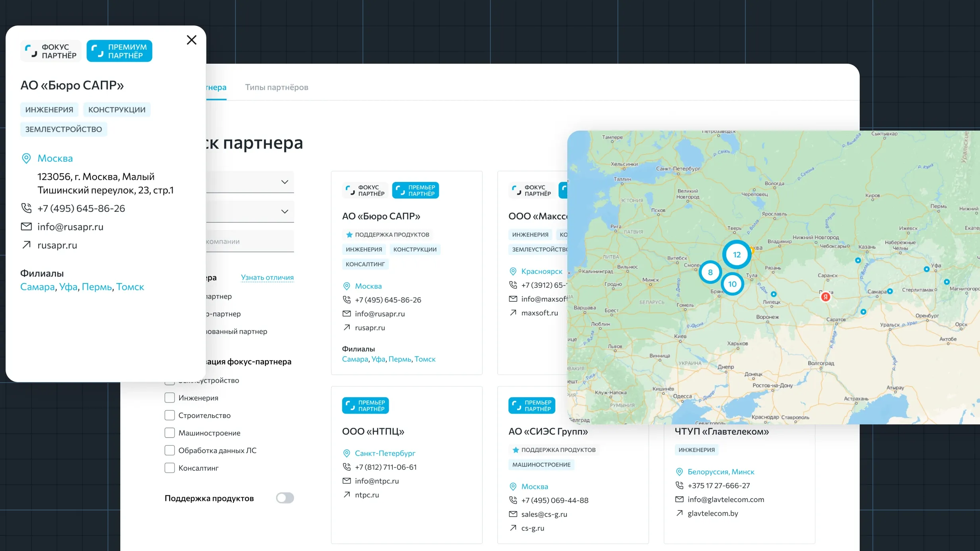Viewport: 980px width, 551px height.
Task: Open the Самара branch link in the popup
Action: [x=37, y=287]
